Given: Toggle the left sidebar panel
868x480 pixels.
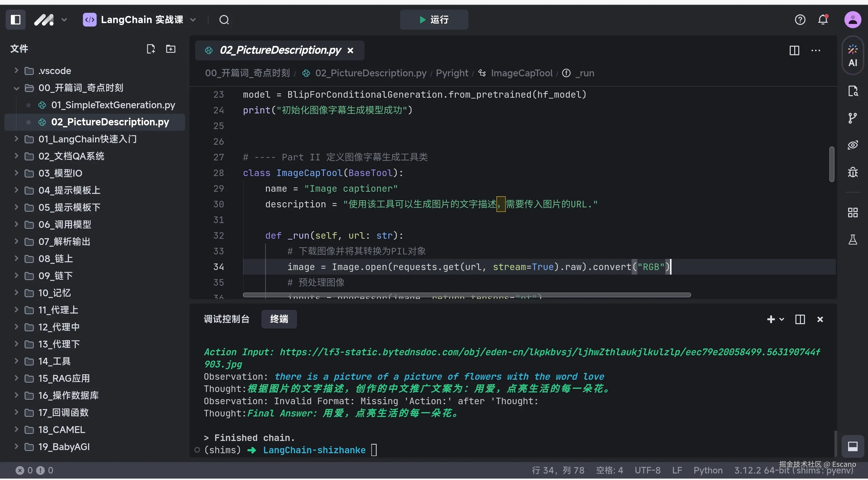Looking at the screenshot, I should (x=15, y=20).
